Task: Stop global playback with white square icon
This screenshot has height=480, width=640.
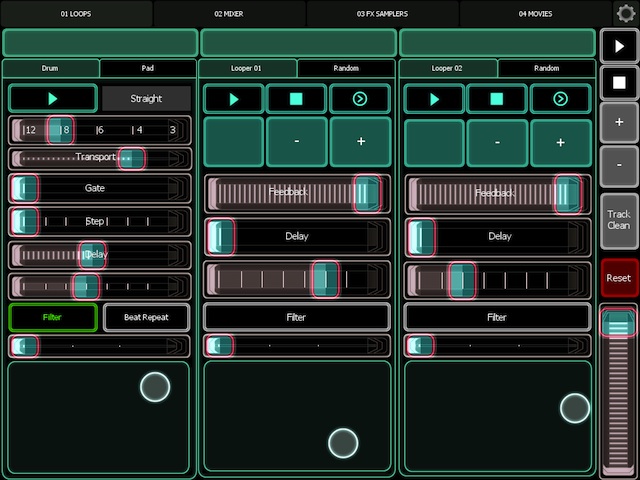Action: pyautogui.click(x=619, y=83)
